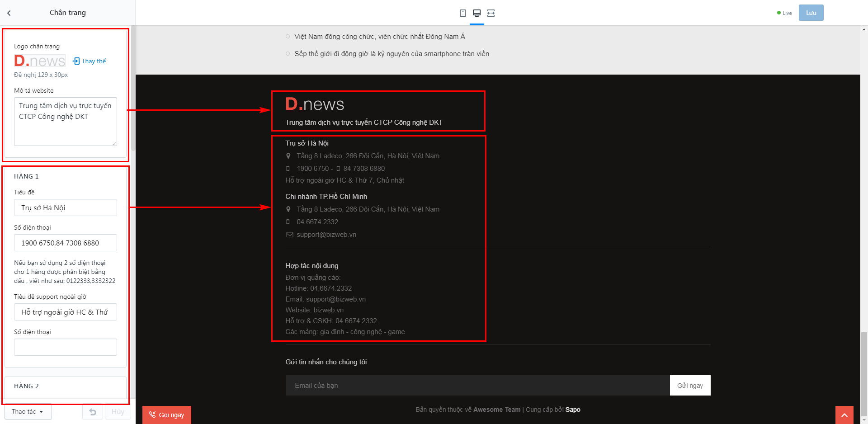The width and height of the screenshot is (868, 424).
Task: Switch to mobile preview icon
Action: coord(463,13)
